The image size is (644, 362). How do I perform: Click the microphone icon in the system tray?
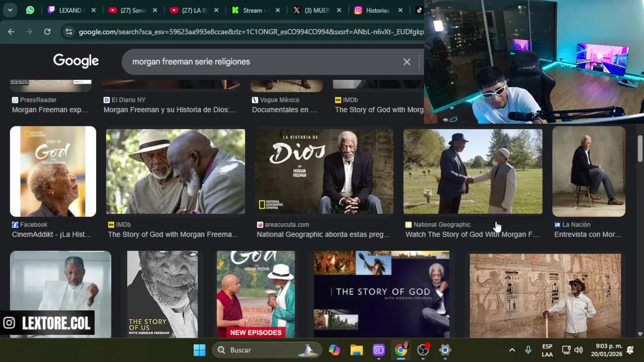click(528, 350)
